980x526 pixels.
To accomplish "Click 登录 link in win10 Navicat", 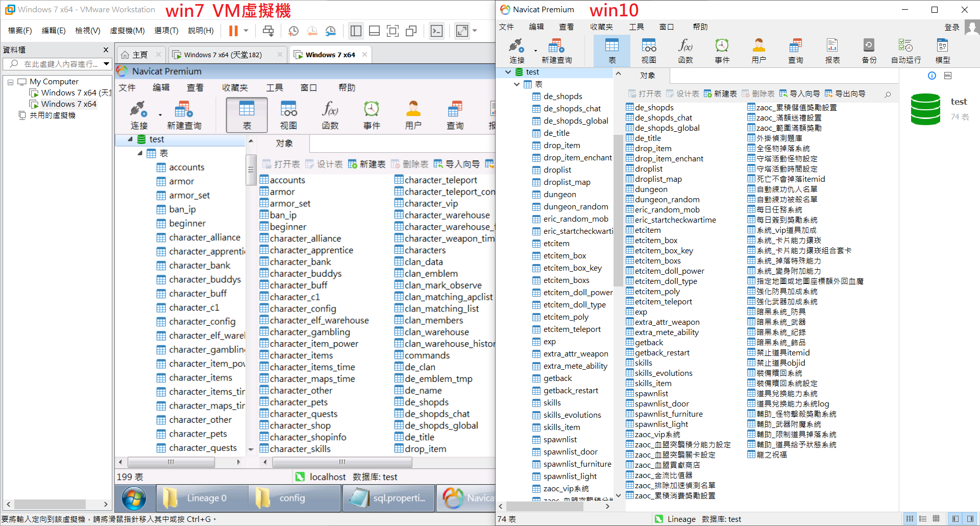I will coord(952,28).
